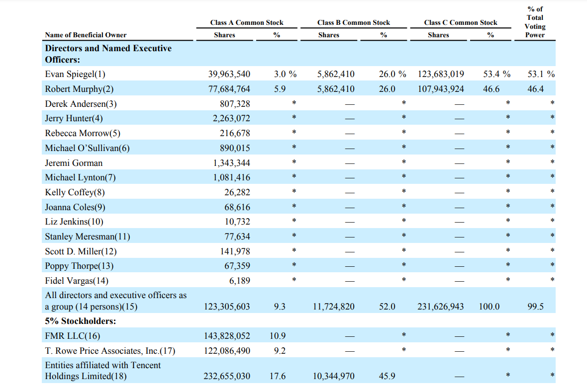Viewport: 587px width, 392px height.
Task: Click 'Kelly Coffey(8)' name
Action: tap(75, 192)
